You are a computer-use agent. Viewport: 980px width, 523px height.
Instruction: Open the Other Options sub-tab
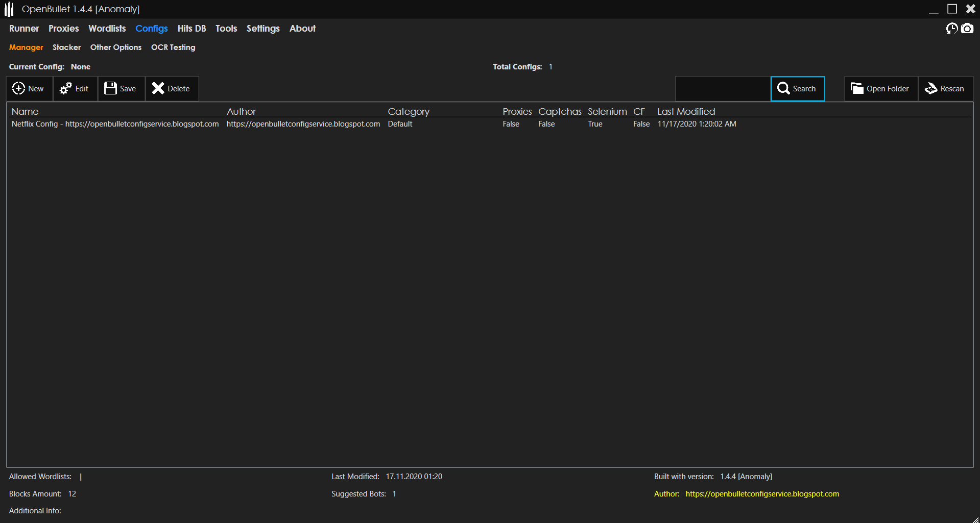coord(116,47)
